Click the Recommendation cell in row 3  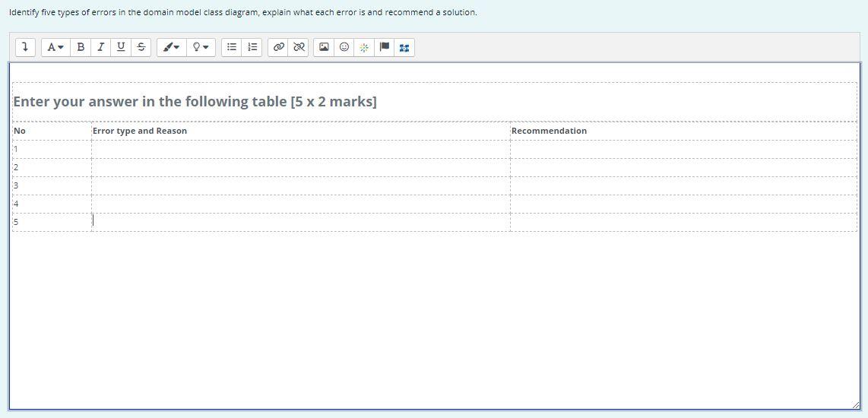(x=683, y=186)
